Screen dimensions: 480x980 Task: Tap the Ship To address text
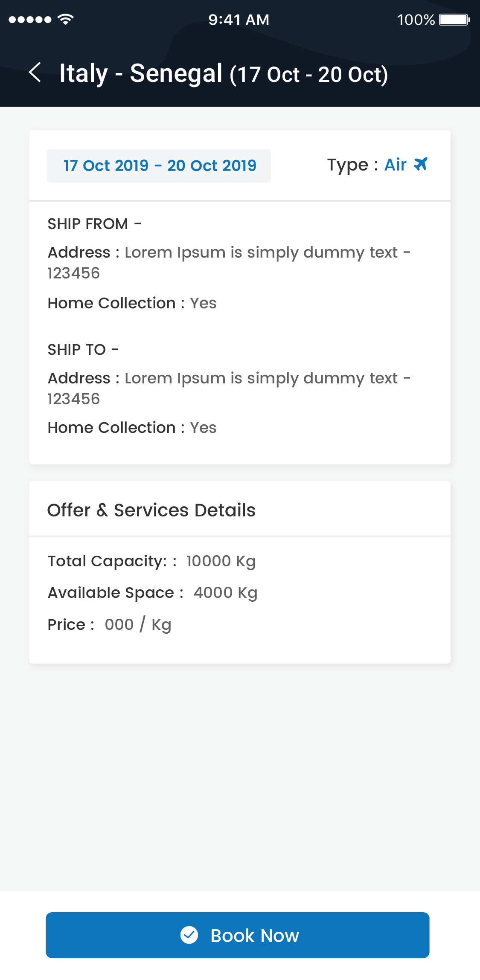tap(229, 388)
